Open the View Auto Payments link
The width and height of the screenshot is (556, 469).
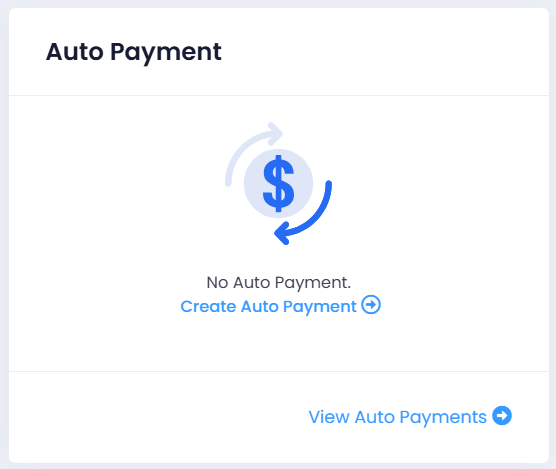[x=410, y=417]
